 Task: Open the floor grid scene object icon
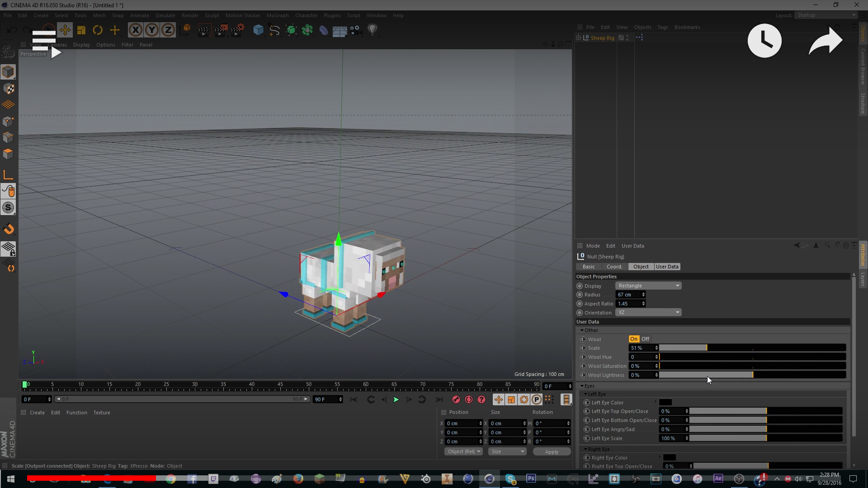(340, 30)
